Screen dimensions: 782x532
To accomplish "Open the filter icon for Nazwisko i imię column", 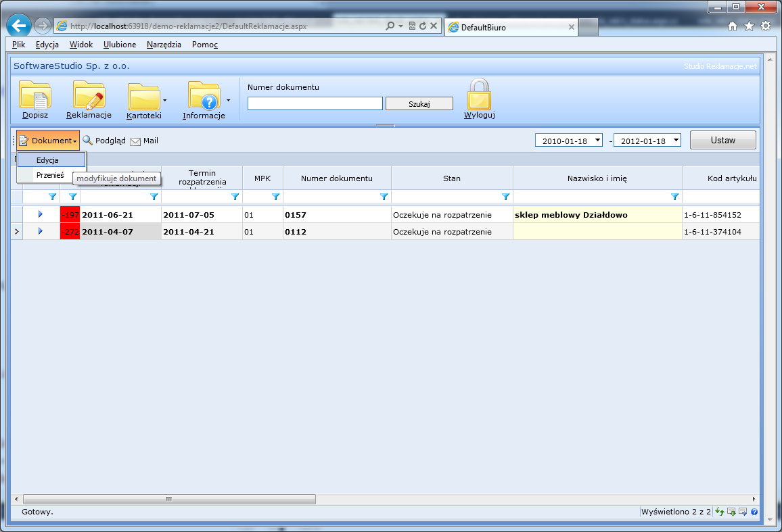I will coord(674,197).
